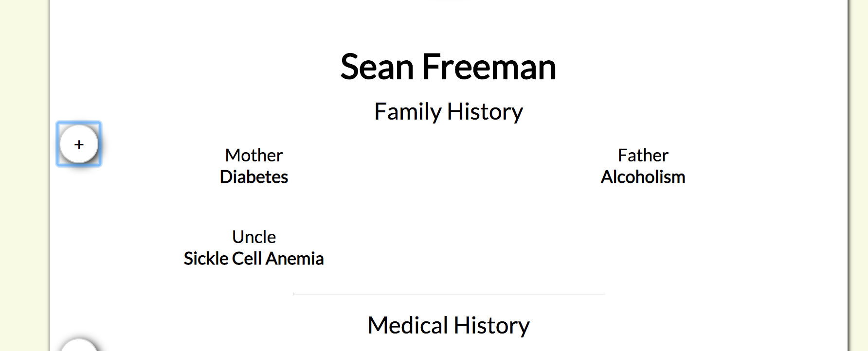Click the word Anemia in the Uncle entry

[x=295, y=259]
